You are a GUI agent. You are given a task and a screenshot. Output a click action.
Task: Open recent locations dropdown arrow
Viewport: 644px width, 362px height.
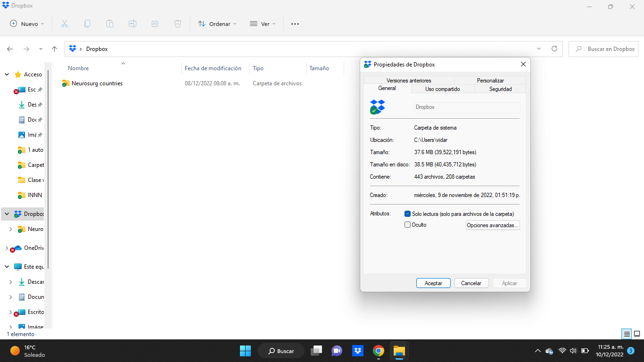41,49
